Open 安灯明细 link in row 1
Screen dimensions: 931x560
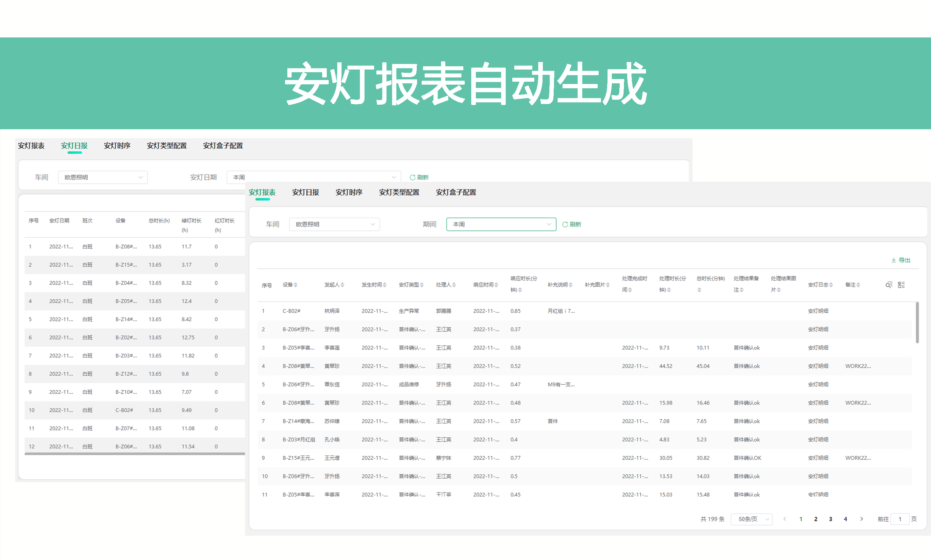[x=819, y=311]
